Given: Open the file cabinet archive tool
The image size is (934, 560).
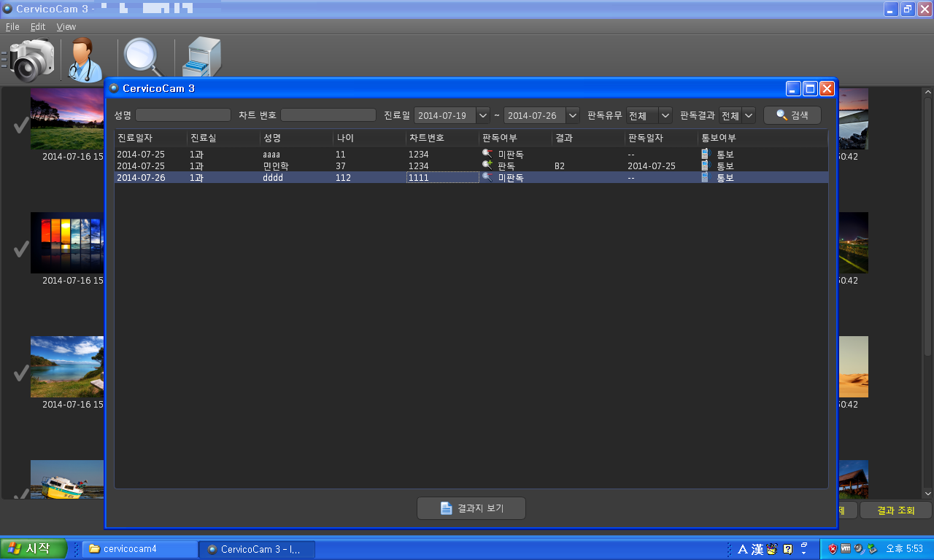Looking at the screenshot, I should pyautogui.click(x=201, y=58).
